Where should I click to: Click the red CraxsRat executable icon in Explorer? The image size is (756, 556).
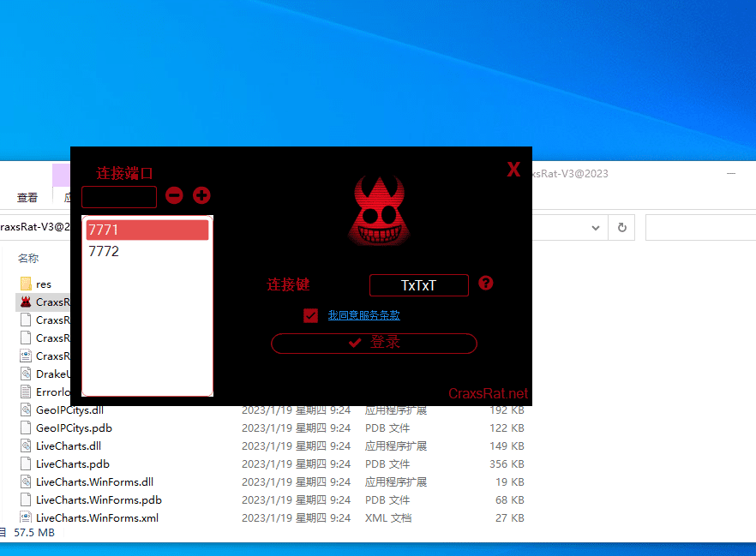coord(26,302)
